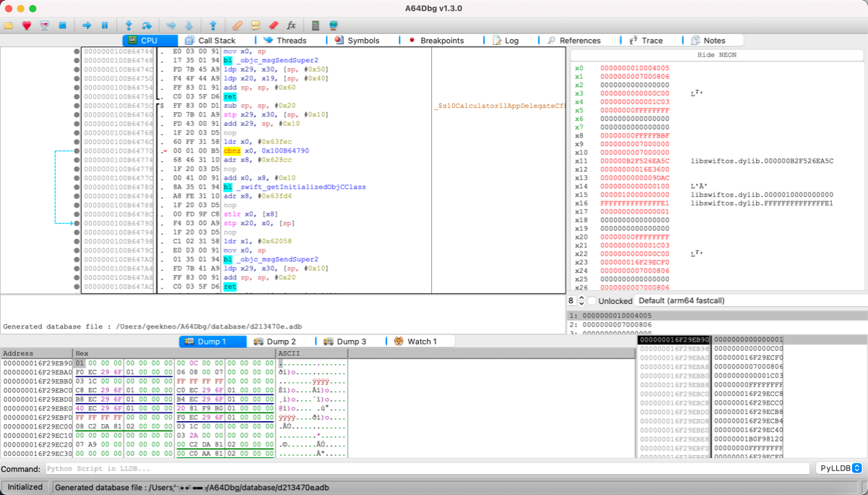Viewport: 868px width, 495px height.
Task: Select the x23 register value 000000016F29ECF0
Action: pos(636,262)
